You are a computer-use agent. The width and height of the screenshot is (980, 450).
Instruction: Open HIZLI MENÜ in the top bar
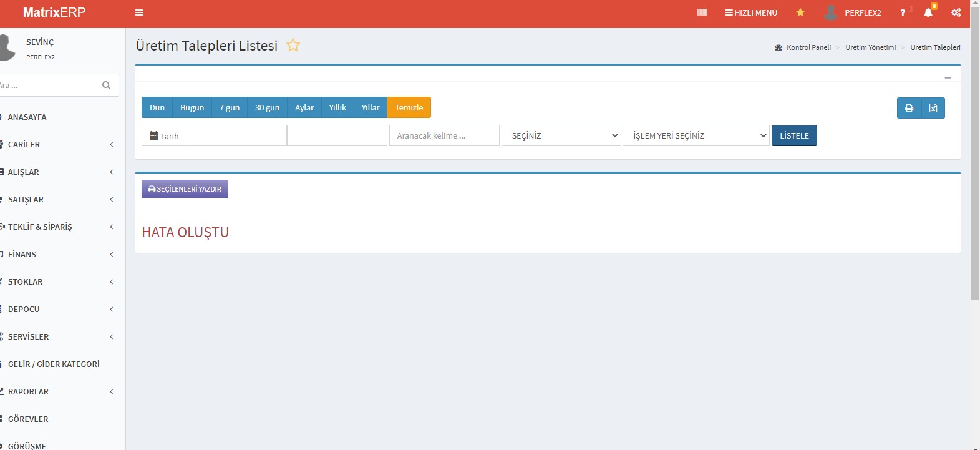coord(751,12)
